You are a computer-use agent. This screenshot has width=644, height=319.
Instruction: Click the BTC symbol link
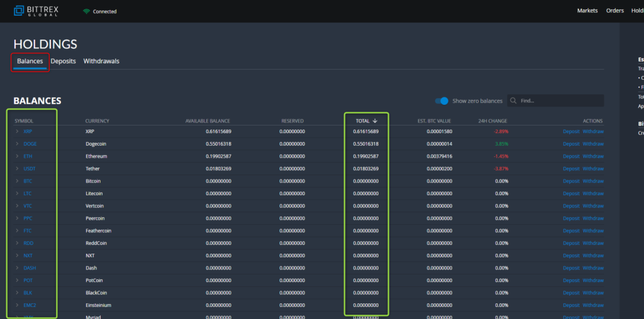28,181
